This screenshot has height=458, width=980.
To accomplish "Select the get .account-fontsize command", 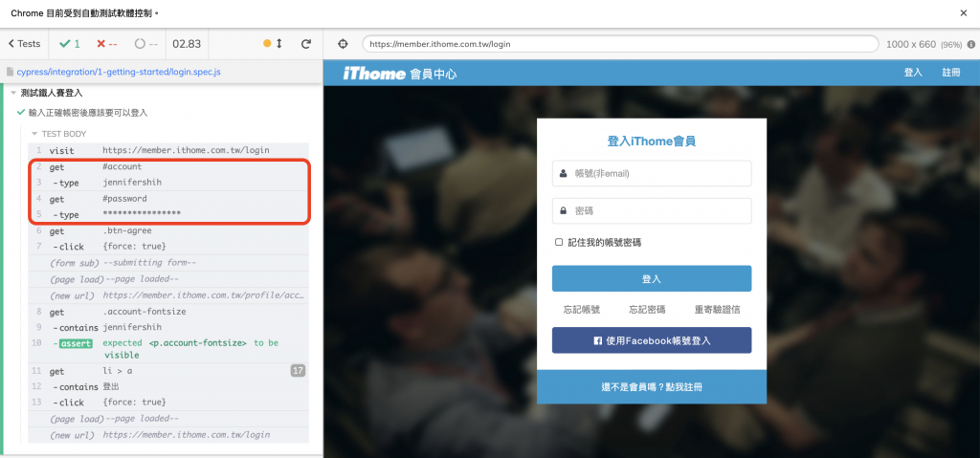I will [x=168, y=311].
